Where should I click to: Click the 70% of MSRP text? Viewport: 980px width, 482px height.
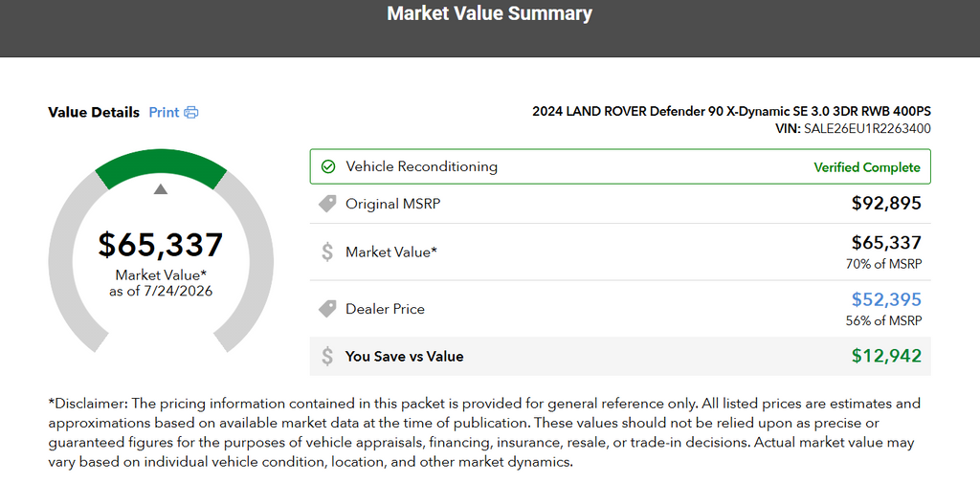pos(883,264)
